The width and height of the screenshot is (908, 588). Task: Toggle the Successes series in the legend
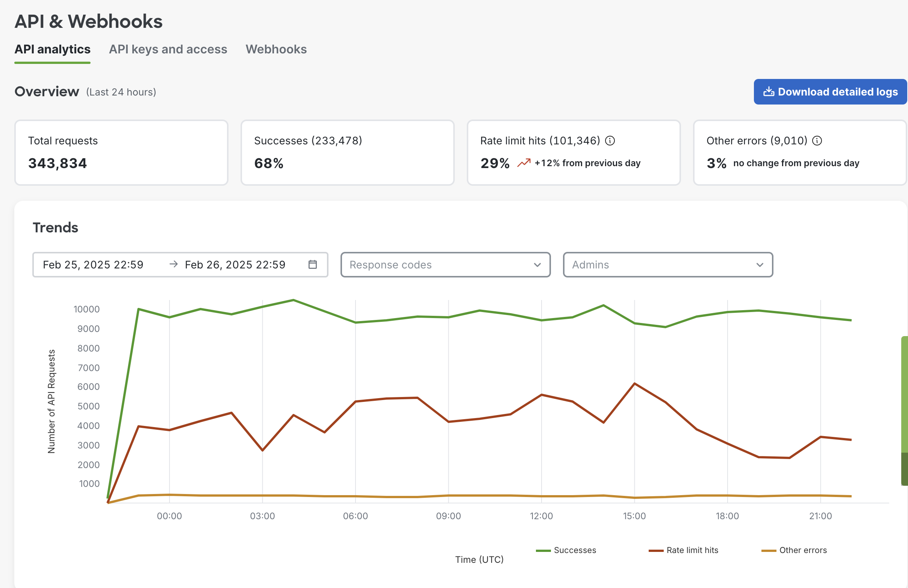[574, 550]
